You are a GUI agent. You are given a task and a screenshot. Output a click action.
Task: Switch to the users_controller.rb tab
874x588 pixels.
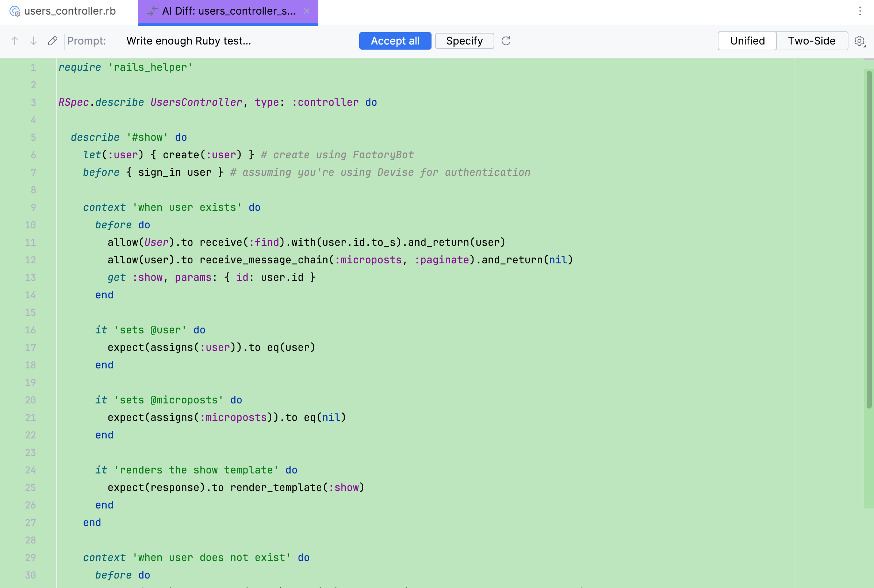tap(70, 12)
